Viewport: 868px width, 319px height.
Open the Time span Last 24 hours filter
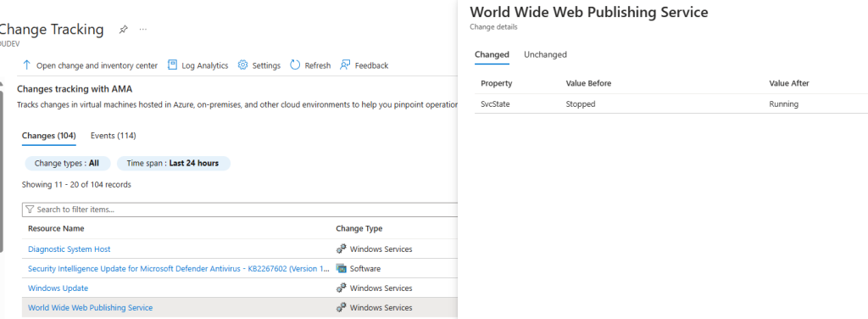point(173,164)
